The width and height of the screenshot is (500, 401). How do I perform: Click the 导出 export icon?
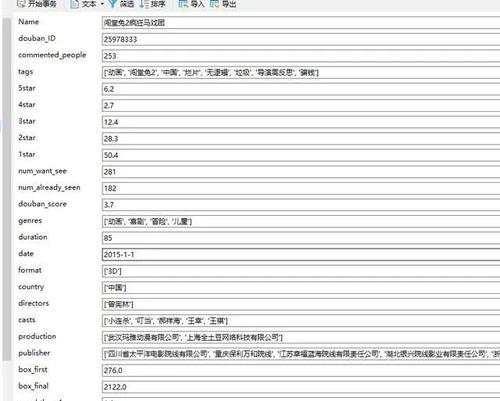click(214, 4)
